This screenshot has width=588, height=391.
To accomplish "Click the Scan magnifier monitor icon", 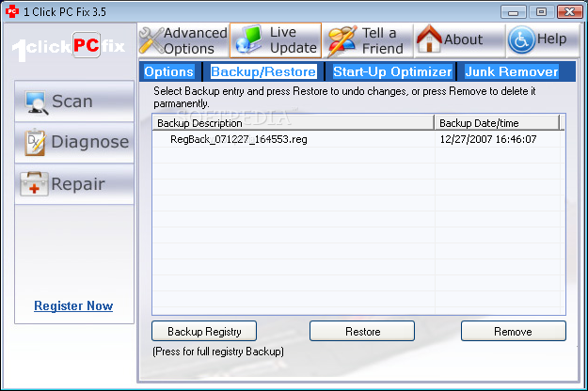I will point(36,102).
